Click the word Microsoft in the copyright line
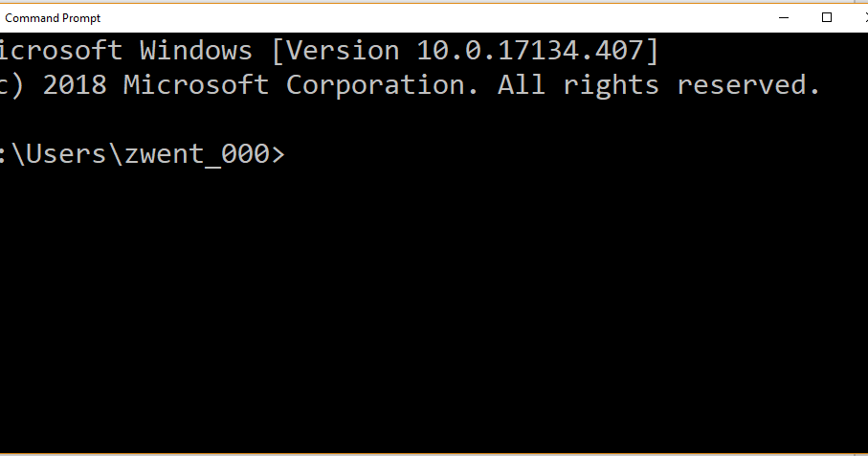This screenshot has width=868, height=456. [x=196, y=85]
